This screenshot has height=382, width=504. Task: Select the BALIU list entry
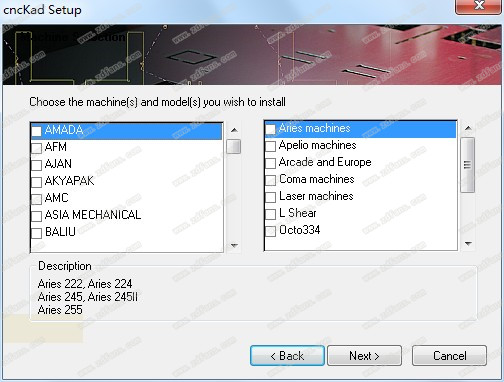[x=60, y=232]
